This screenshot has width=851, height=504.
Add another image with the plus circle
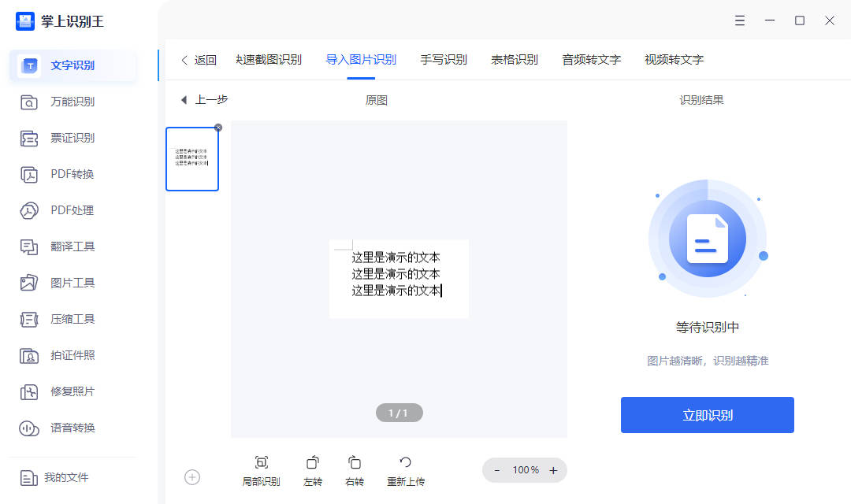click(192, 477)
